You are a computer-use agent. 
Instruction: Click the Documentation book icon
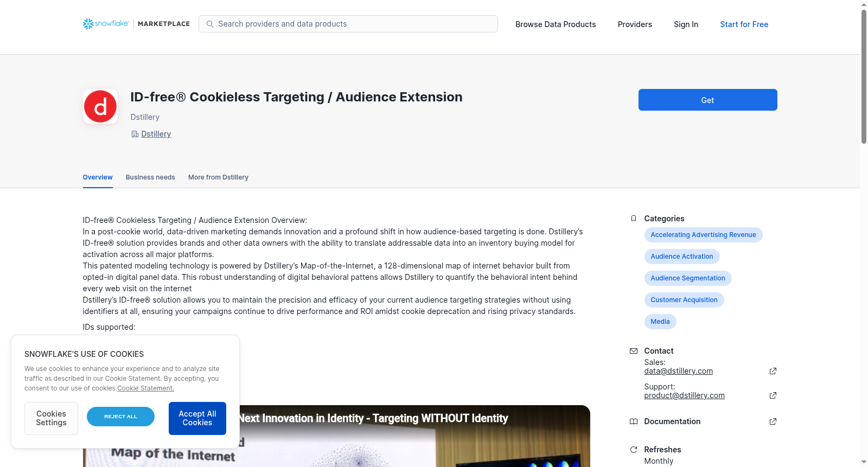tap(633, 421)
